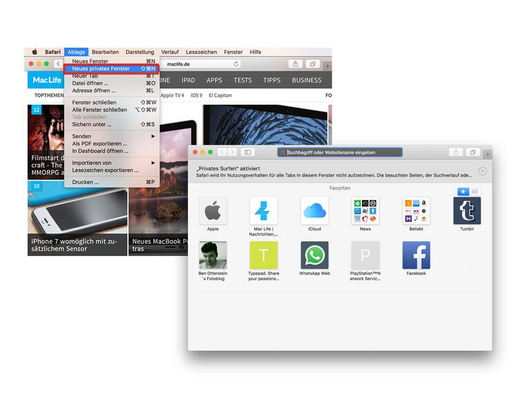Viewport: 532px width, 399px height.
Task: Dismiss the Privates Surfen notification
Action: tap(482, 171)
